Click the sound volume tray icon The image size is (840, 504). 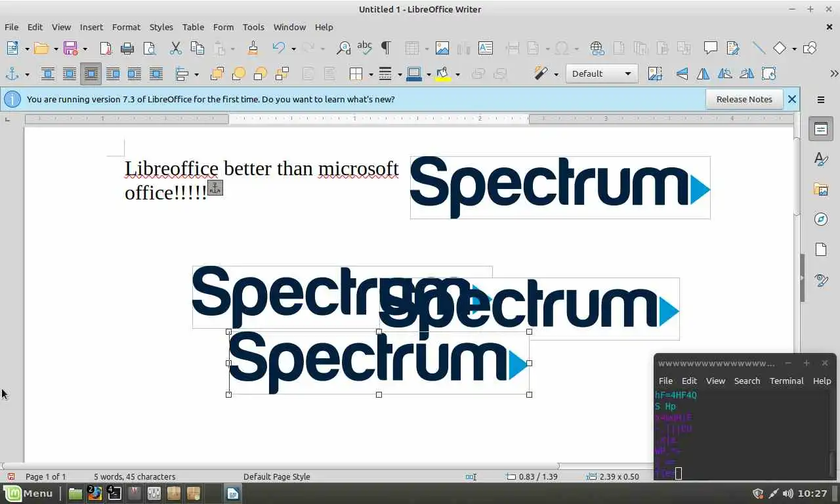(788, 493)
